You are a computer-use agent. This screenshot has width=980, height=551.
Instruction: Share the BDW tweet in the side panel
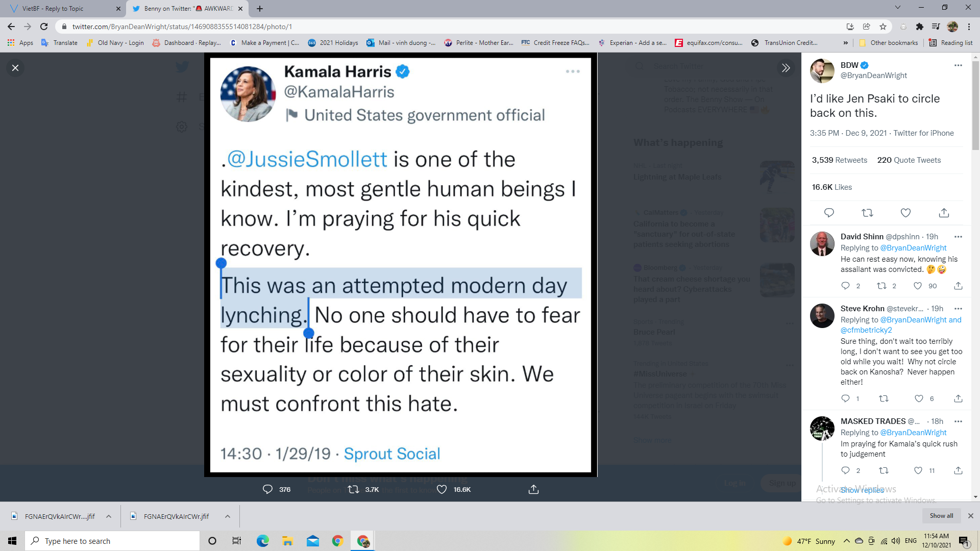944,213
